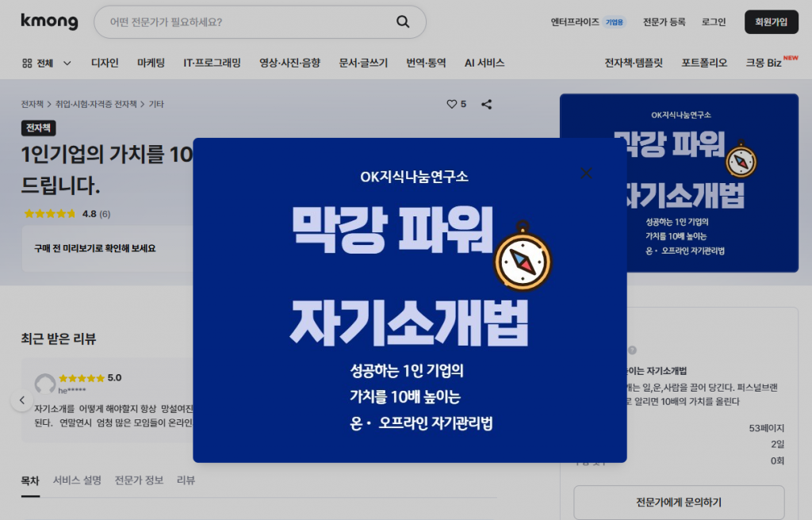The height and width of the screenshot is (520, 812).
Task: Click 전문가에게 문의하기 button
Action: pyautogui.click(x=679, y=502)
